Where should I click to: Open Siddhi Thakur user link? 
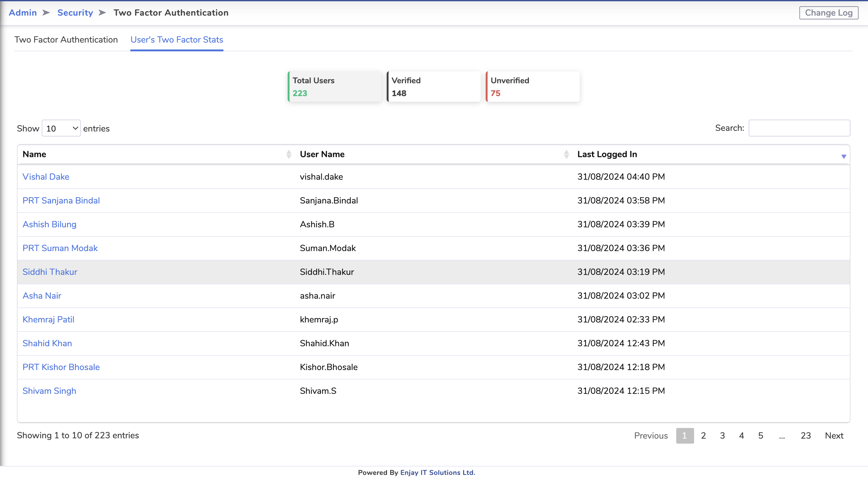(x=50, y=272)
